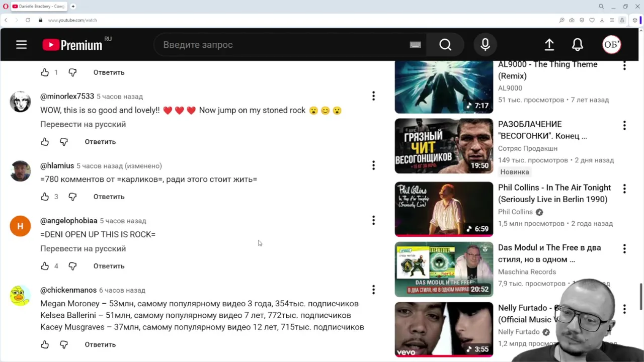Open options menu for @angelophobiaa comment

click(x=373, y=220)
